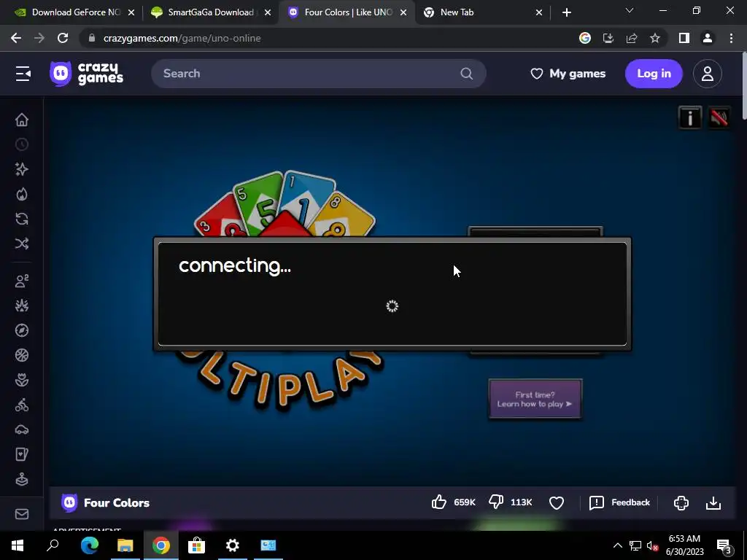Open Microsoft Edge from taskbar
This screenshot has width=747, height=560.
tap(90, 545)
